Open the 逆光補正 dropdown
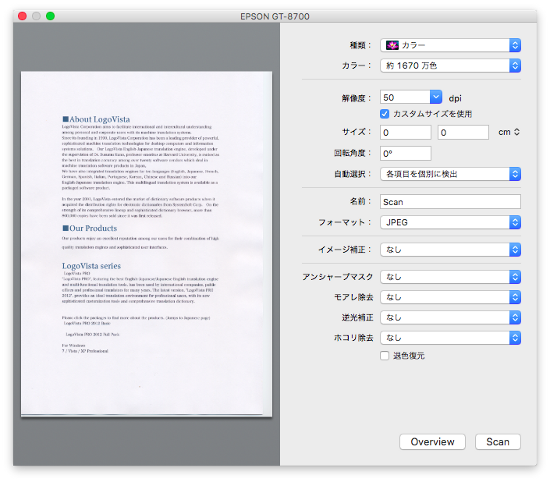Viewport: 550px width, 482px height. coord(450,317)
